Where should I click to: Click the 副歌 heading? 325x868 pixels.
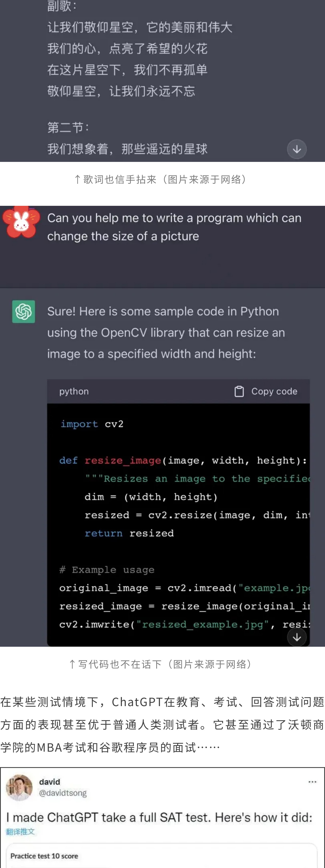coord(62,6)
